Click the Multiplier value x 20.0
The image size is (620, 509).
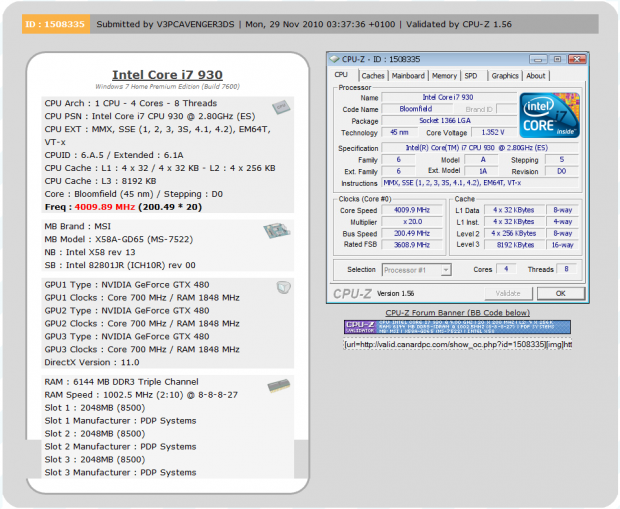tap(412, 222)
